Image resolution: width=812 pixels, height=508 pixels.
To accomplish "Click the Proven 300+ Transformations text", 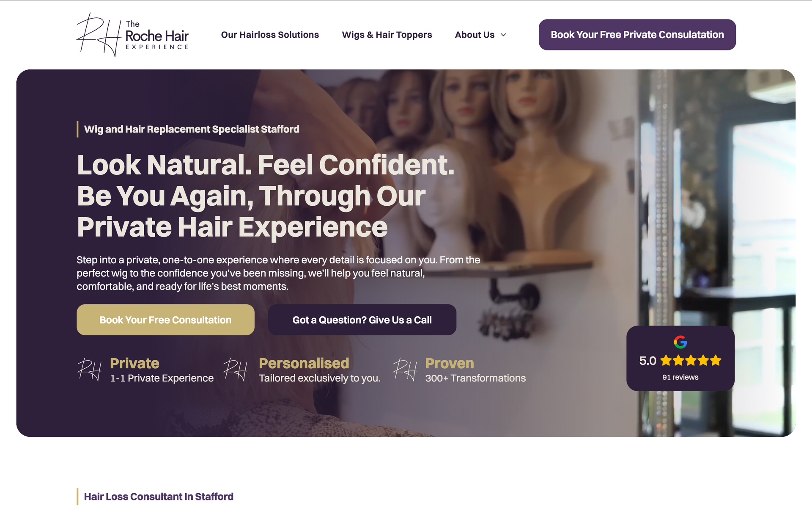I will [x=475, y=370].
